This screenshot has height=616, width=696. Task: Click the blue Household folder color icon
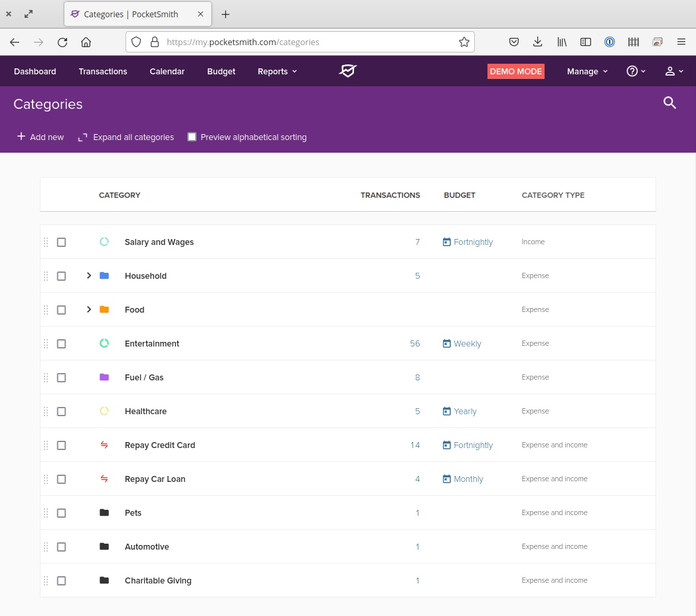click(x=104, y=275)
